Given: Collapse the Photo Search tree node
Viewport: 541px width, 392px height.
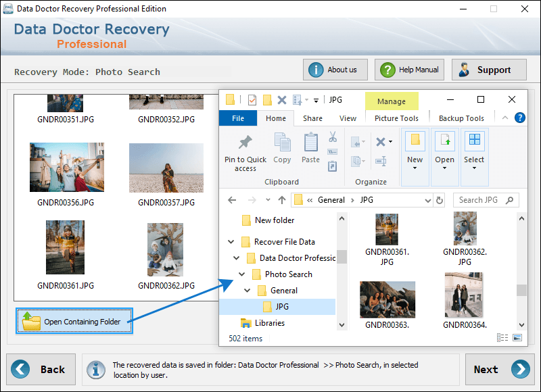Looking at the screenshot, I should [x=242, y=274].
